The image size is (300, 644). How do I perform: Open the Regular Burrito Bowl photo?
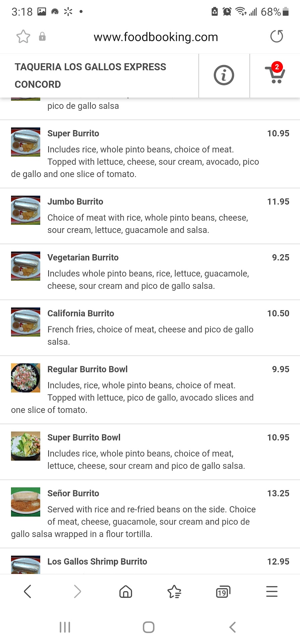pyautogui.click(x=25, y=378)
